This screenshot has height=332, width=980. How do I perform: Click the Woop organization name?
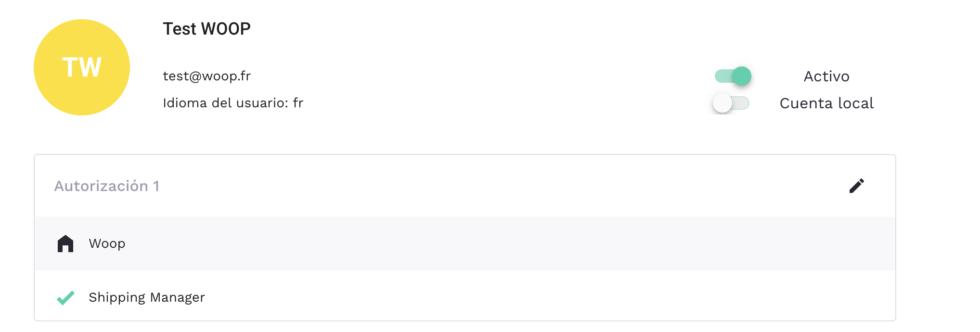click(x=107, y=243)
